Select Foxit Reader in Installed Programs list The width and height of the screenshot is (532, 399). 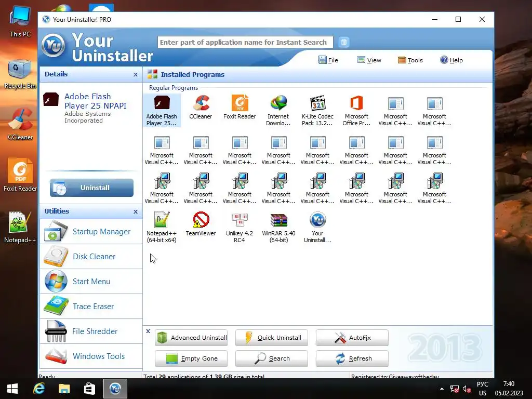point(240,107)
